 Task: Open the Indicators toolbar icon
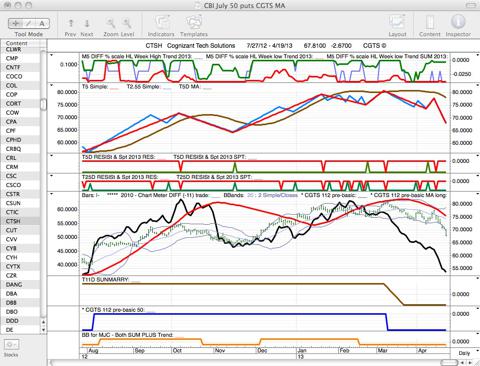coord(162,23)
